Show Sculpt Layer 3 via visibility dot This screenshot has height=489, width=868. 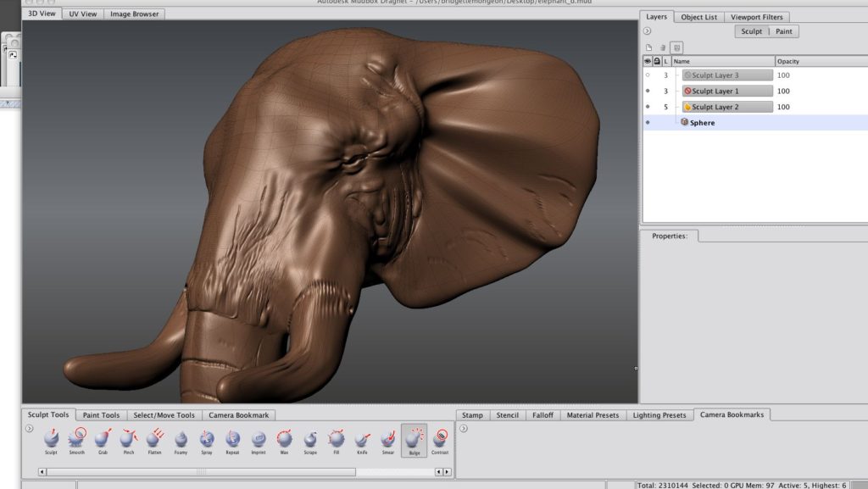pos(648,75)
